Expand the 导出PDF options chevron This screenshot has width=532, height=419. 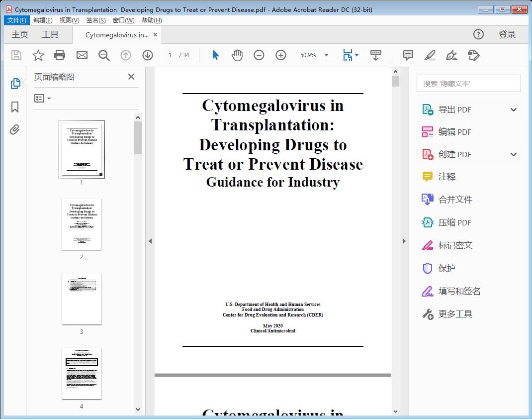tap(513, 109)
